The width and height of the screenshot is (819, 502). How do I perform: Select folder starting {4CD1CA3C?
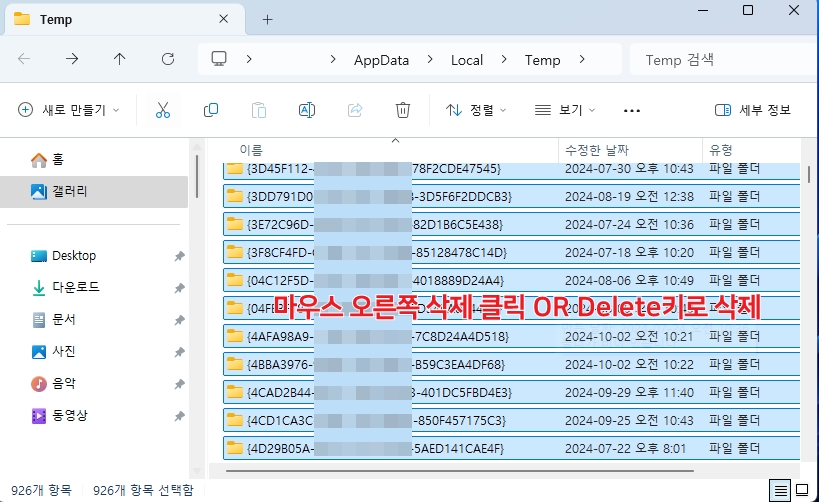[x=511, y=421]
